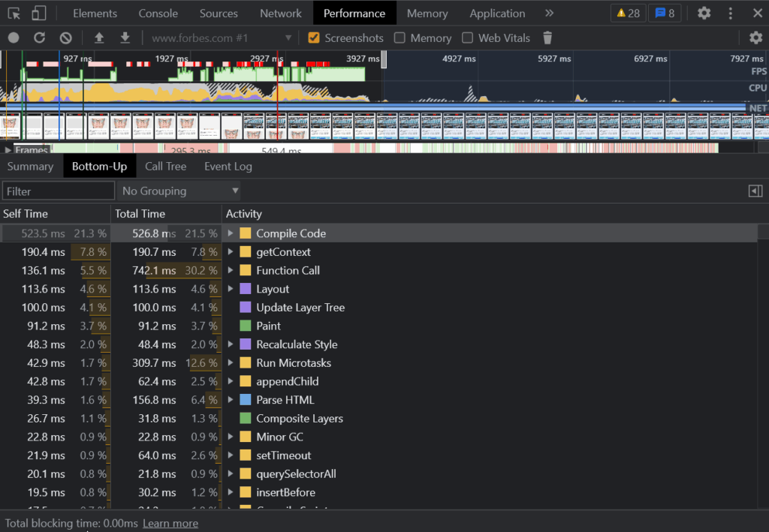
Task: Open the No Grouping dropdown
Action: click(178, 191)
